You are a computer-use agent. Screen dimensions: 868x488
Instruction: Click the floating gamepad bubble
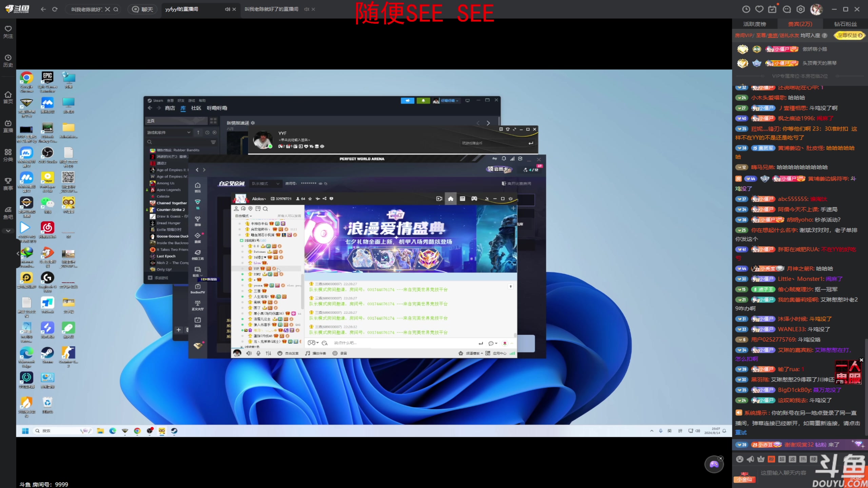(x=714, y=465)
